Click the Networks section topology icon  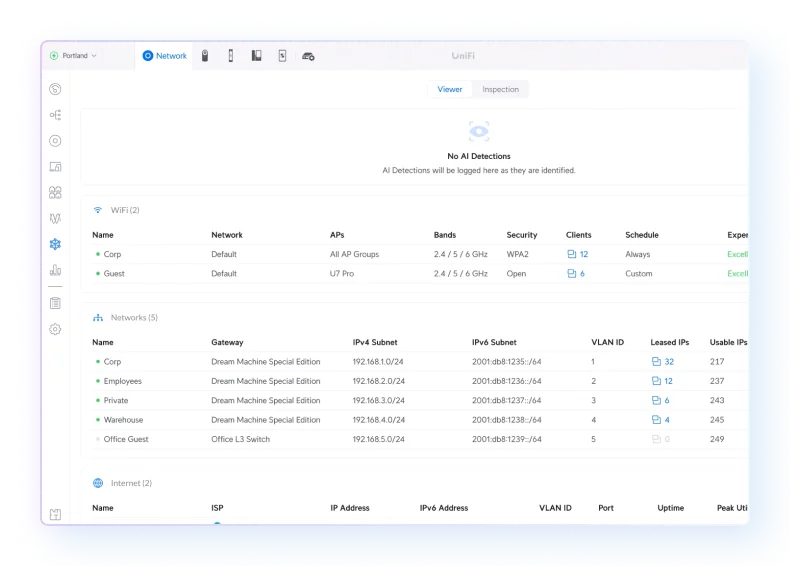[x=98, y=318]
